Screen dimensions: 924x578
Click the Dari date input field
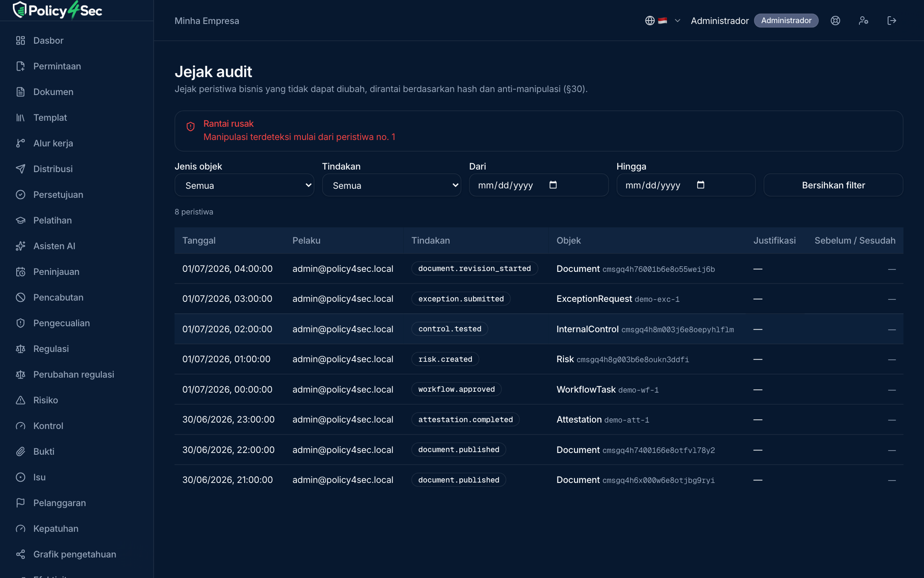(539, 185)
